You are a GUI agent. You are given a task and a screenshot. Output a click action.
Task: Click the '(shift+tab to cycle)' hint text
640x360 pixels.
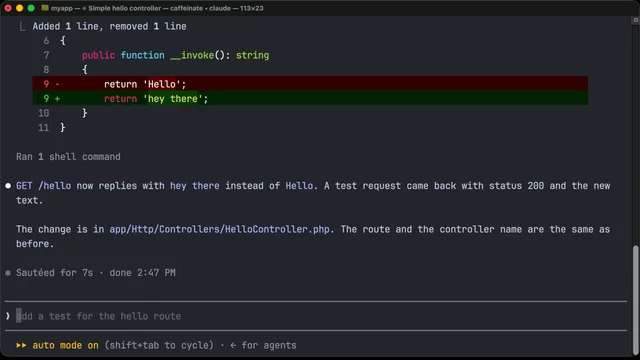tap(159, 345)
